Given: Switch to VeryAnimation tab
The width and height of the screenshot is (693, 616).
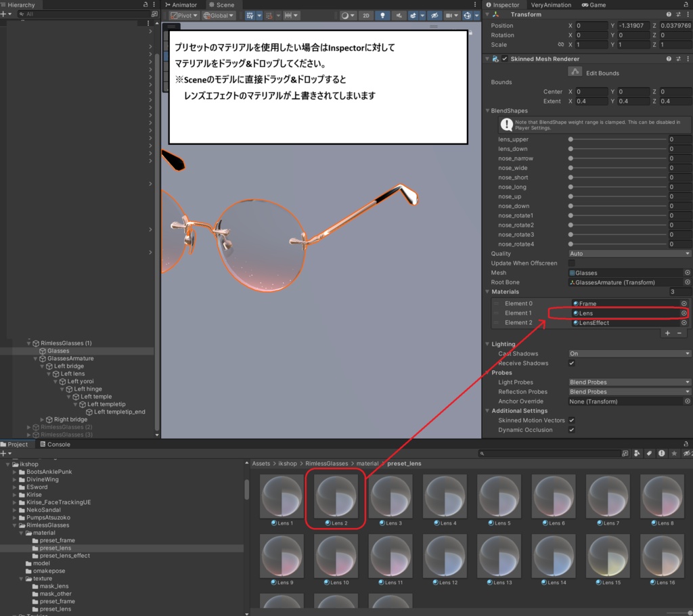Looking at the screenshot, I should 551,5.
